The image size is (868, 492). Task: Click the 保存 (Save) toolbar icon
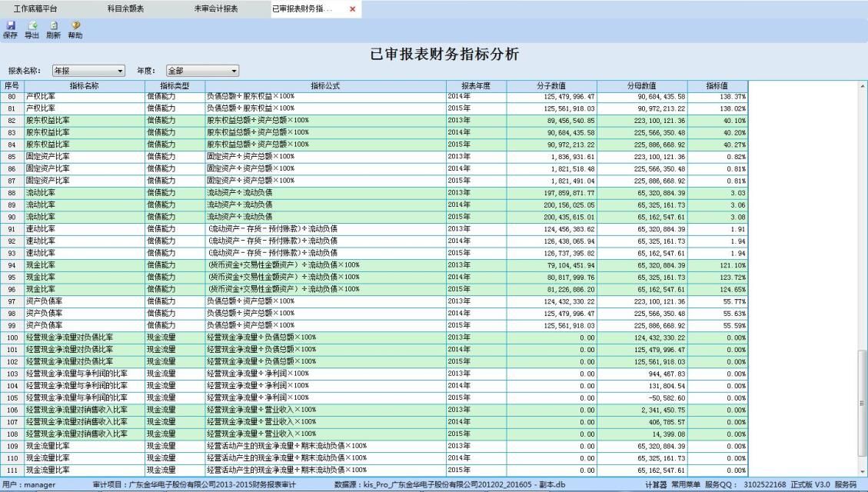pyautogui.click(x=10, y=30)
